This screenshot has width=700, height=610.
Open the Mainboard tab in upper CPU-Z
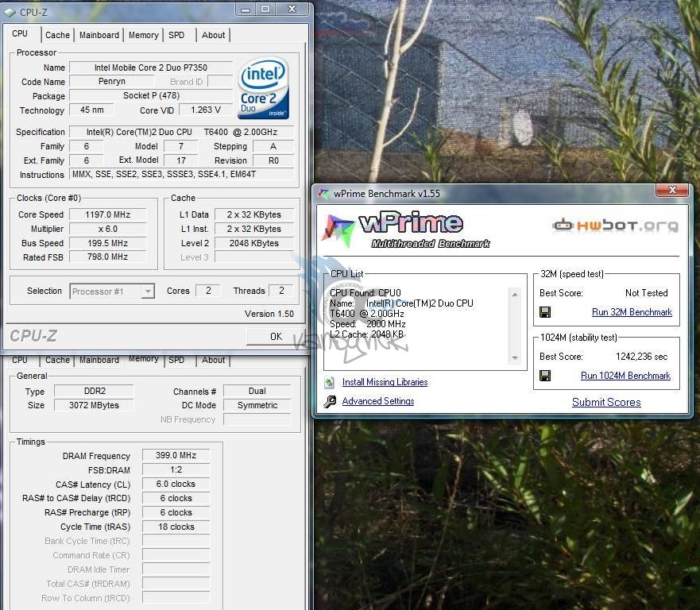click(99, 35)
